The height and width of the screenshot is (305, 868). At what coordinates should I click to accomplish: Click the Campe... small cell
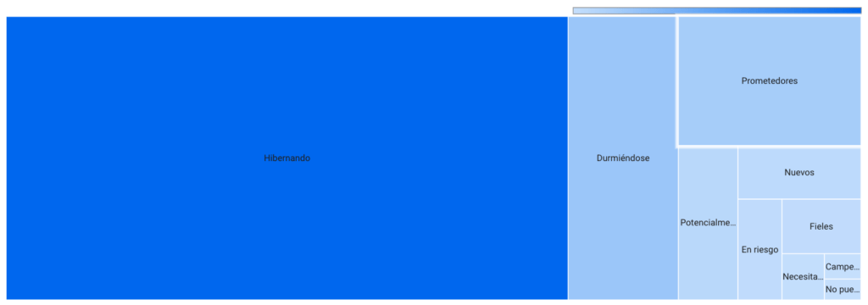(x=842, y=266)
